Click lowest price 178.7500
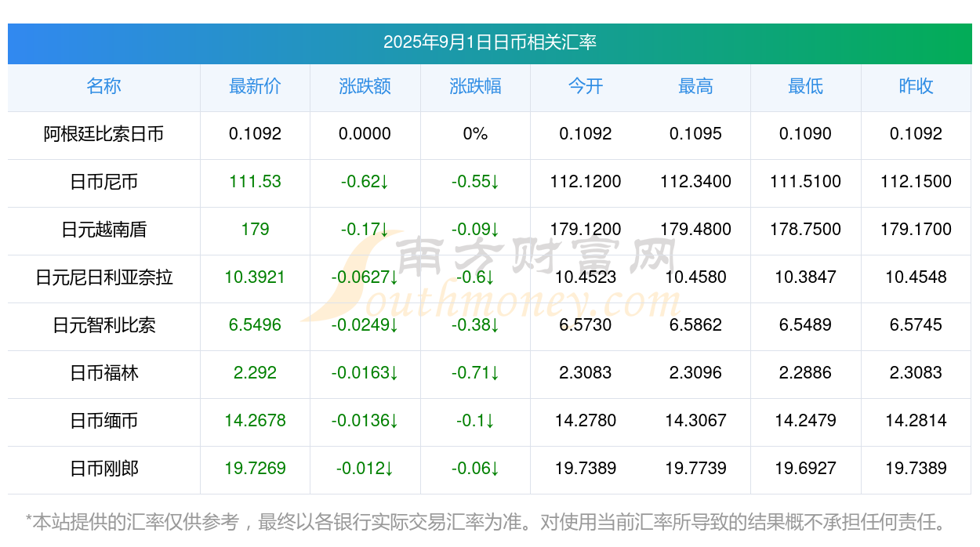The height and width of the screenshot is (547, 980). [x=806, y=230]
